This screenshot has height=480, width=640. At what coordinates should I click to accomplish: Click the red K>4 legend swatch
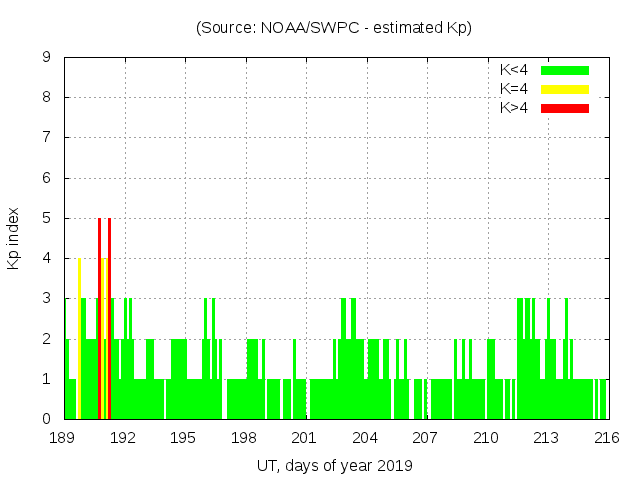[565, 108]
